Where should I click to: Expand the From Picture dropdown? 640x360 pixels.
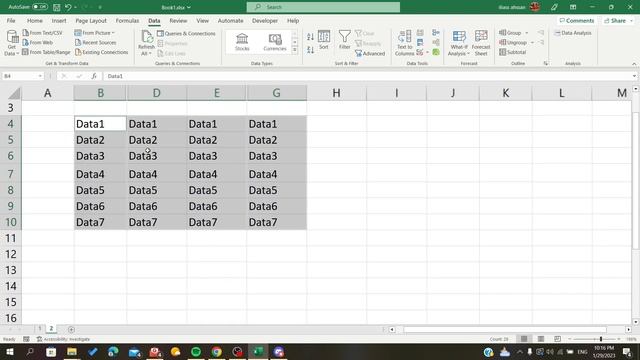coord(113,33)
